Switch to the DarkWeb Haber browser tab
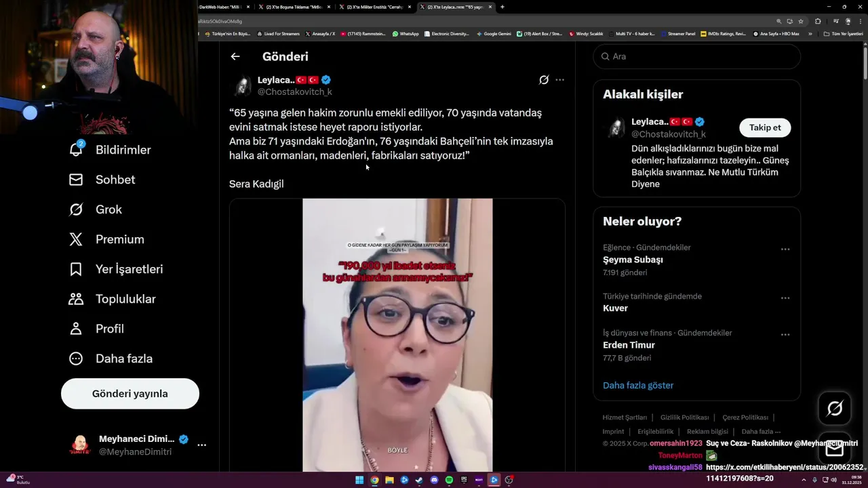Screen dimensions: 868x488 (222, 7)
